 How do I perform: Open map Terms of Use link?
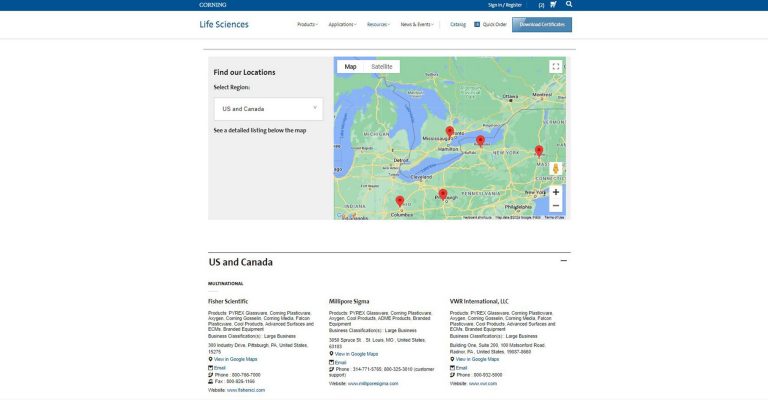[x=554, y=217]
